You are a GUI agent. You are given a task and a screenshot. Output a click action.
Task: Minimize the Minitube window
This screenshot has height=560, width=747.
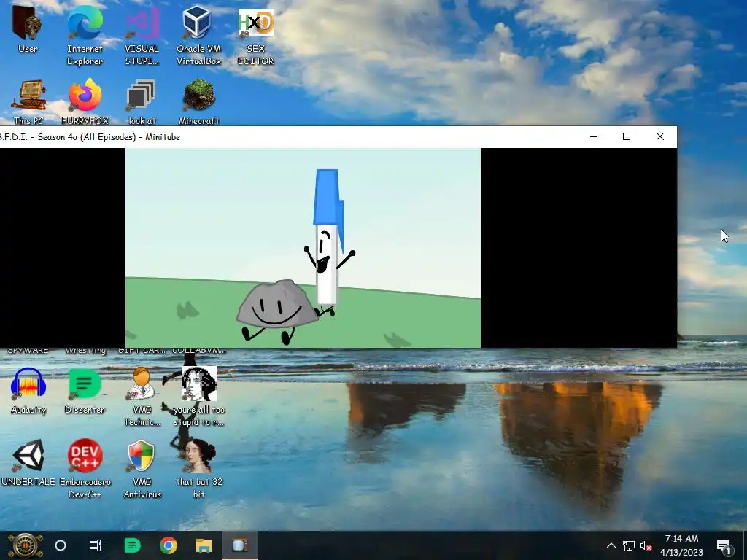pyautogui.click(x=594, y=136)
